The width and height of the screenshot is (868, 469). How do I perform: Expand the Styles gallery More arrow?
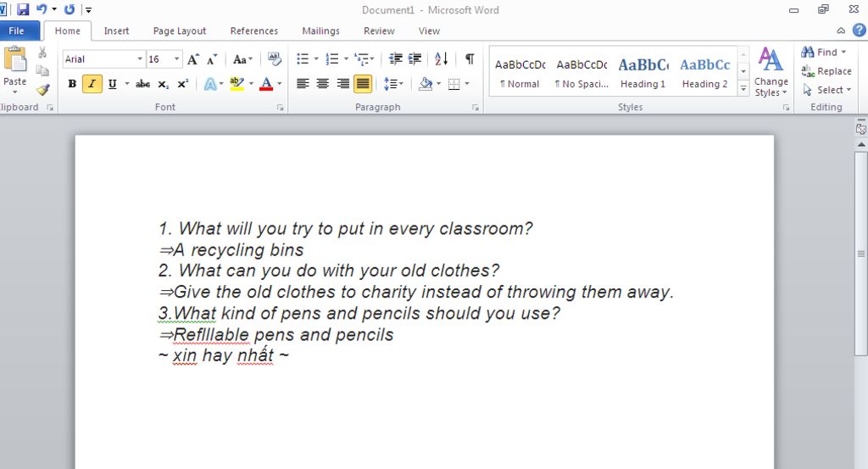click(x=743, y=87)
